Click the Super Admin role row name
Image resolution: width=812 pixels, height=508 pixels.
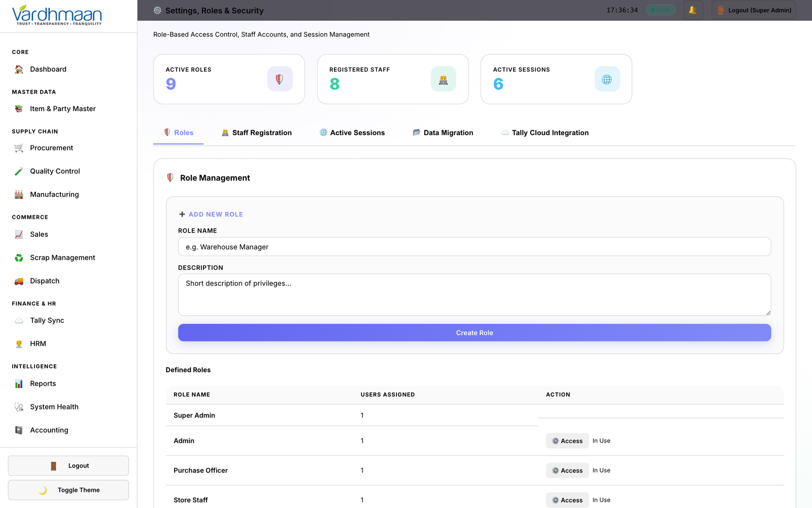194,416
